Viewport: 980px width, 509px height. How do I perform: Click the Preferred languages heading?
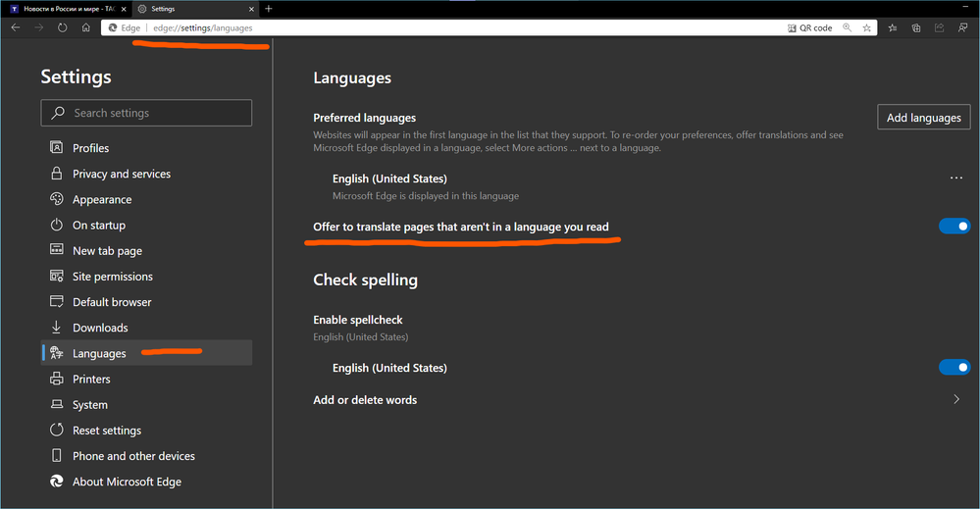(364, 118)
